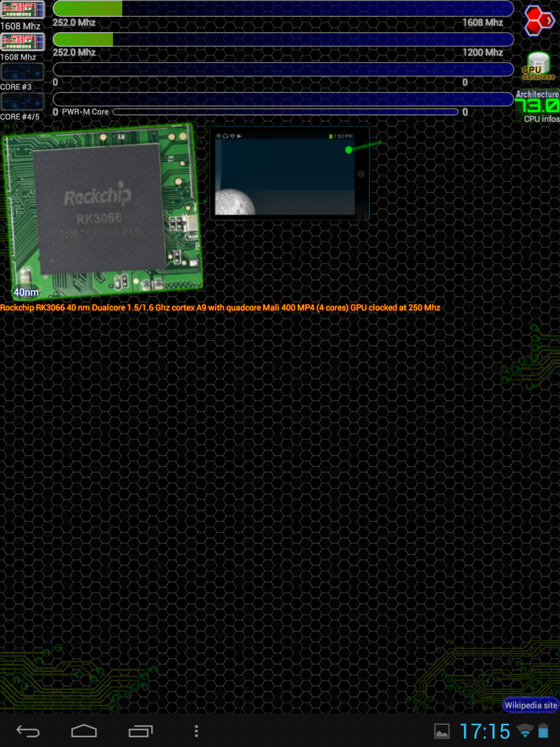Click the second core frequency bar

[x=283, y=39]
